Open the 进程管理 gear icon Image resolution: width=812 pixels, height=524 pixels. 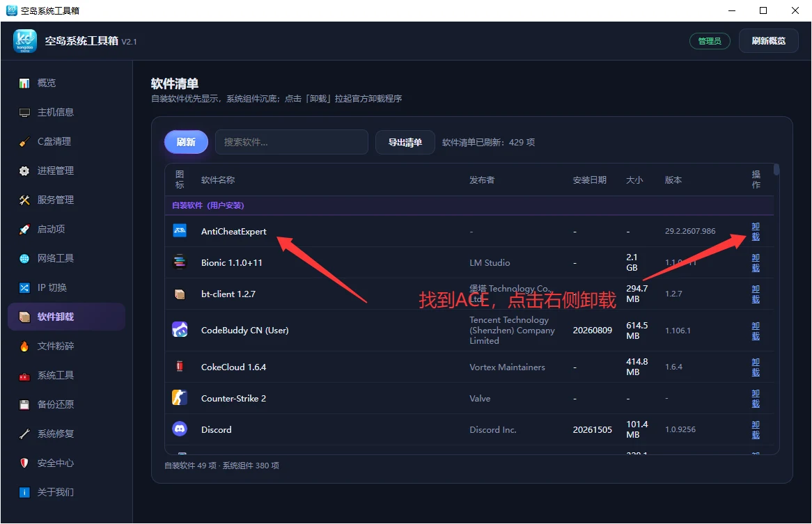click(24, 170)
